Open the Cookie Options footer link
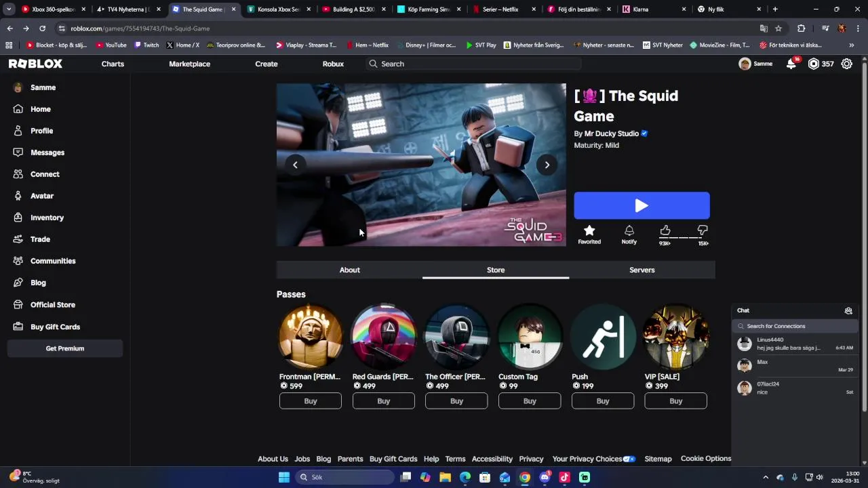 click(x=706, y=459)
